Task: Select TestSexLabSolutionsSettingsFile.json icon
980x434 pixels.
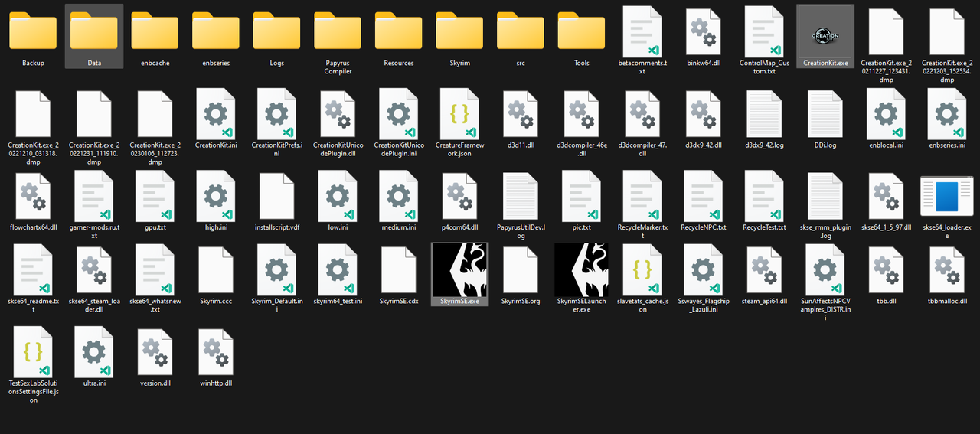Action: pos(33,351)
